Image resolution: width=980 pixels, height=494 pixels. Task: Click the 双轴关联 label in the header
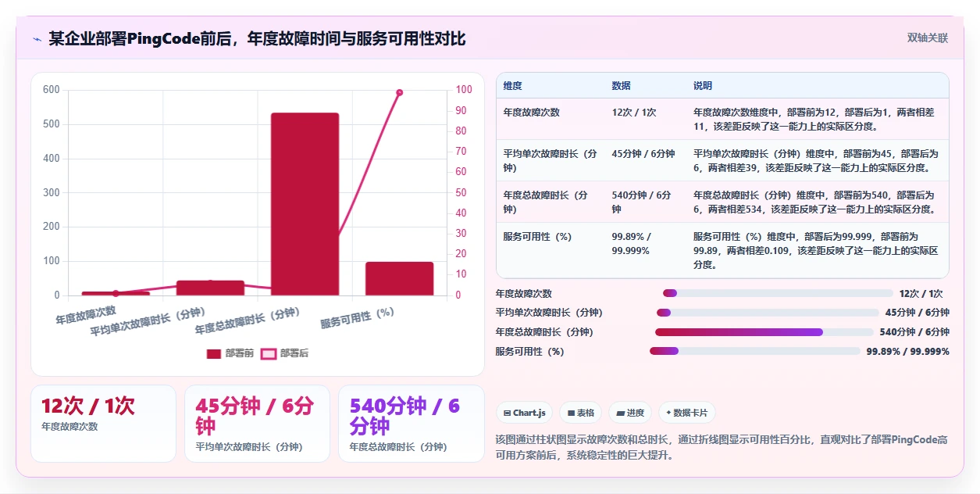(x=928, y=38)
